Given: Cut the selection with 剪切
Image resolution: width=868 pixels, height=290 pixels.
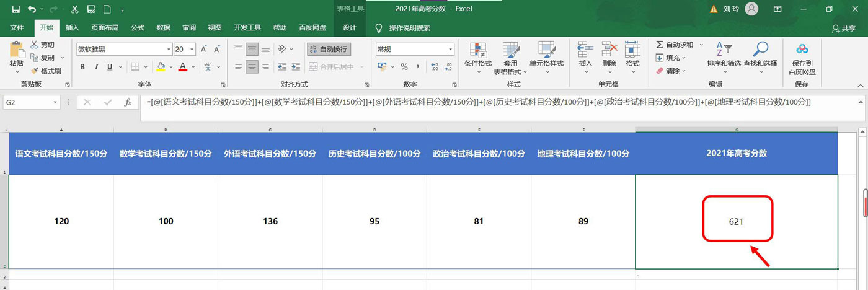Looking at the screenshot, I should [x=42, y=45].
